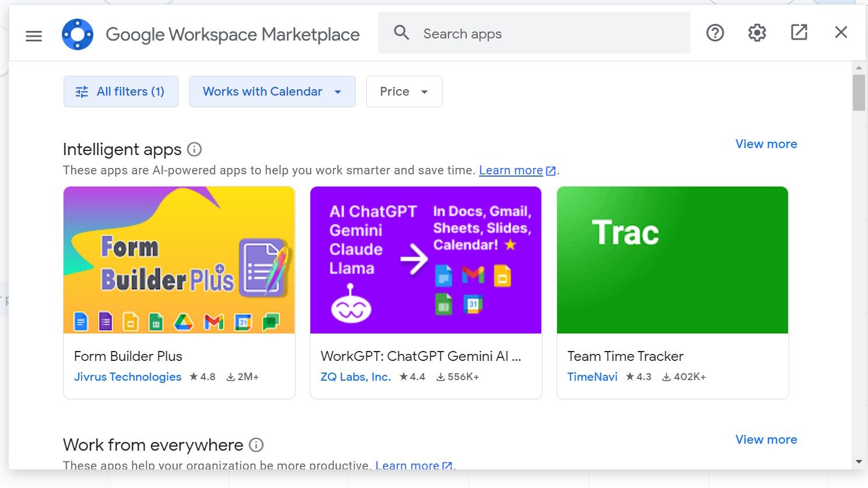Open the TimeNavi developer link
The width and height of the screenshot is (868, 488).
[593, 377]
